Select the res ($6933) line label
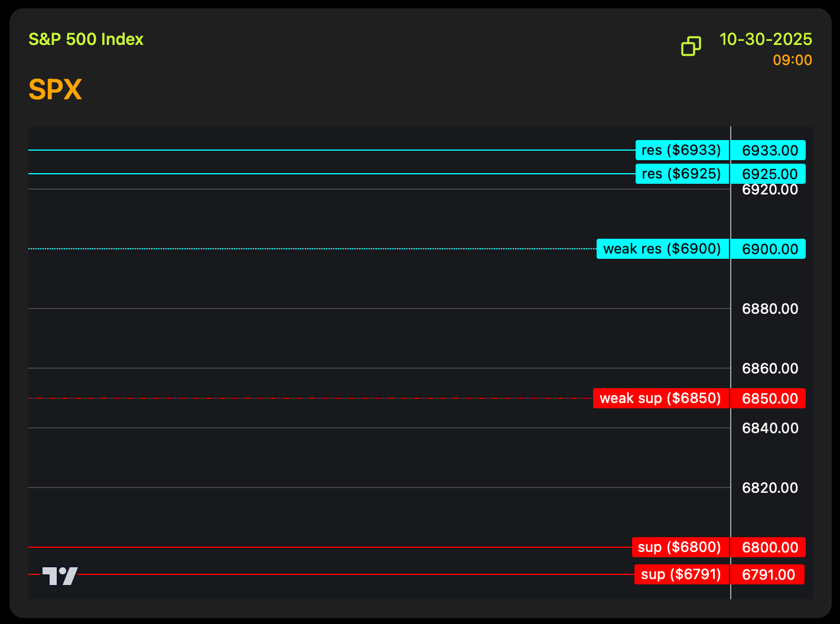840x624 pixels. [x=682, y=151]
